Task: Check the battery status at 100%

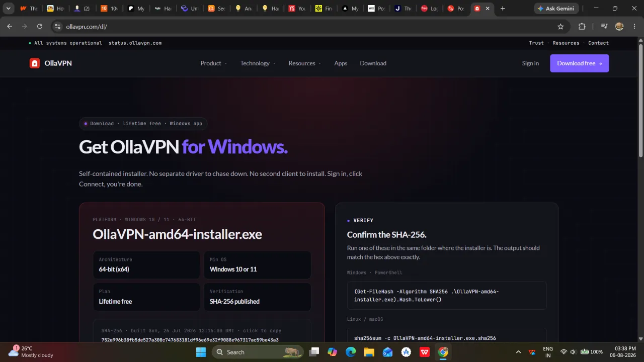Action: [592, 352]
